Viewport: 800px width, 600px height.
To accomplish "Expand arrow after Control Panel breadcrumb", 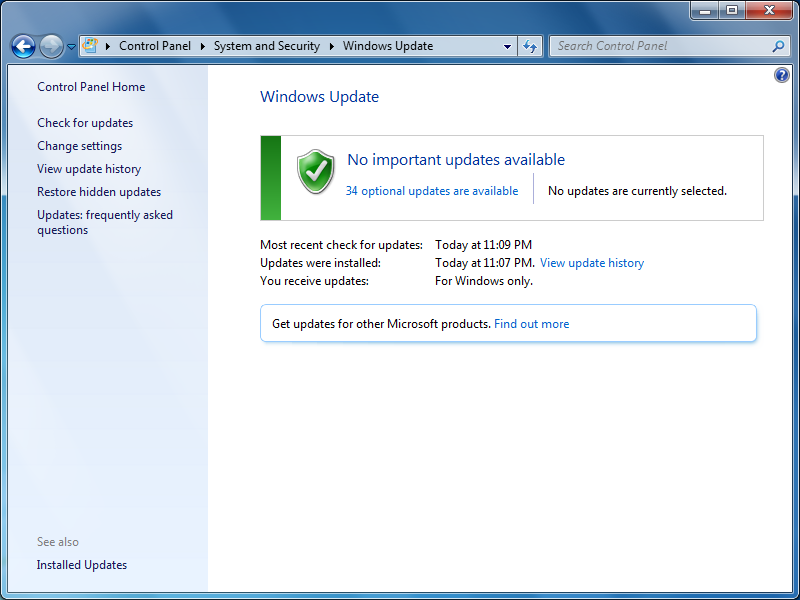I will point(203,46).
